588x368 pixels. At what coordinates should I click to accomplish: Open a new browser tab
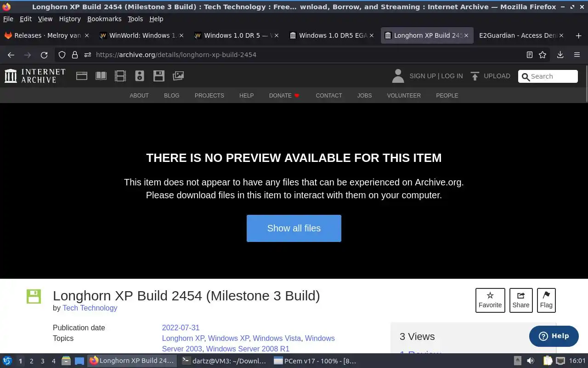click(578, 35)
